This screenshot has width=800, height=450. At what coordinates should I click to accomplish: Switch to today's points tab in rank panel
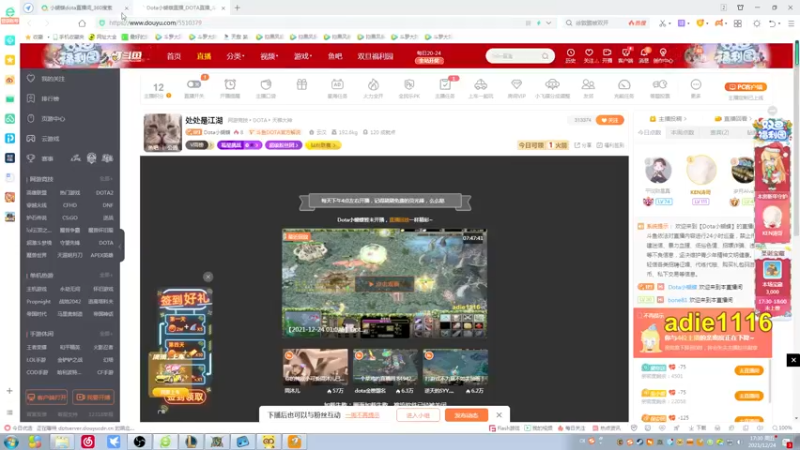click(649, 133)
